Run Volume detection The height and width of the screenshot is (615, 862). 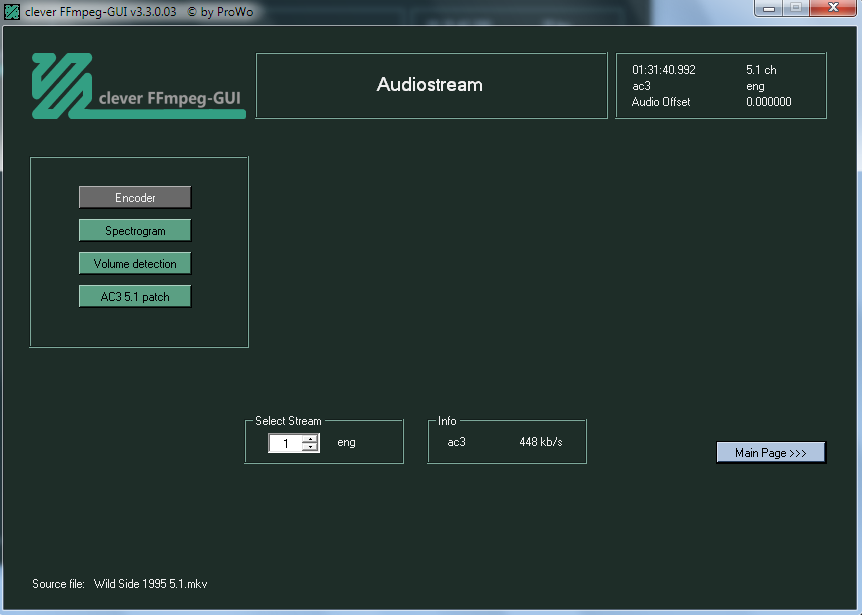(x=135, y=263)
